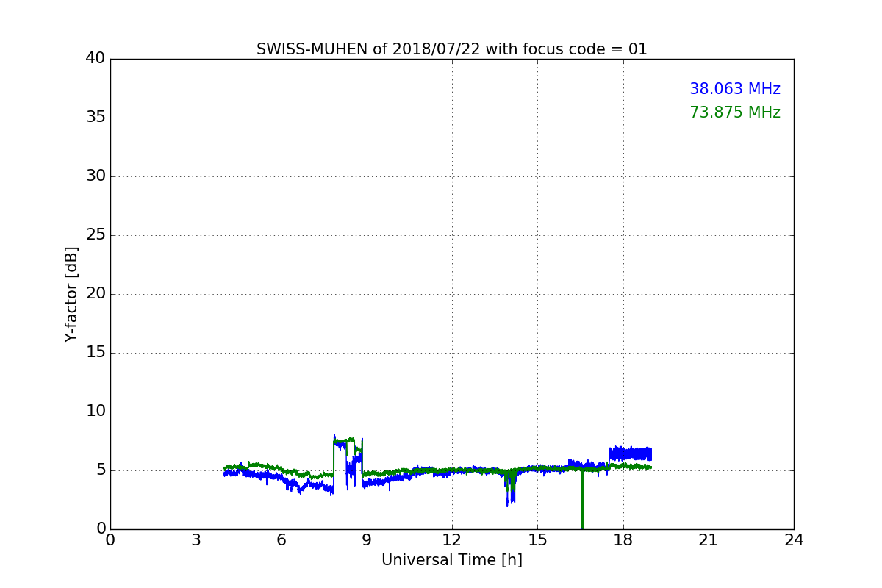Click x-axis tick label 3
The width and height of the screenshot is (882, 588).
[x=196, y=540]
